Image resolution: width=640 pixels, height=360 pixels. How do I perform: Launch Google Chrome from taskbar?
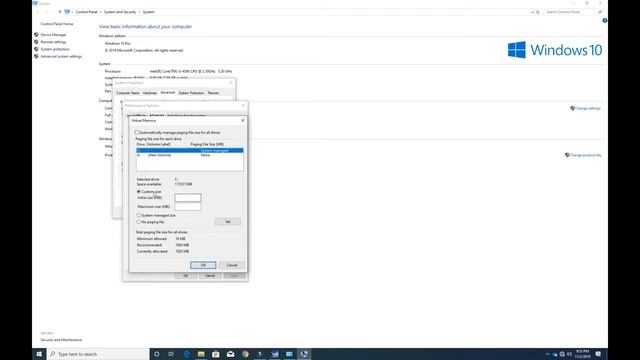point(245,354)
